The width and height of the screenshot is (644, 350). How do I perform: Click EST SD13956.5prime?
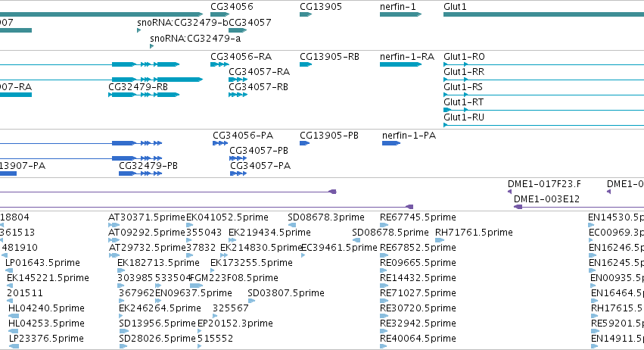pos(157,324)
